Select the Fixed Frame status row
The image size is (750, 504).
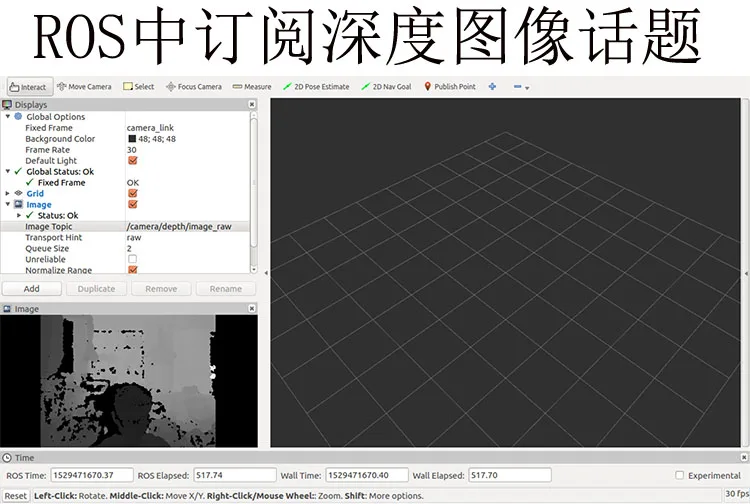(x=124, y=183)
